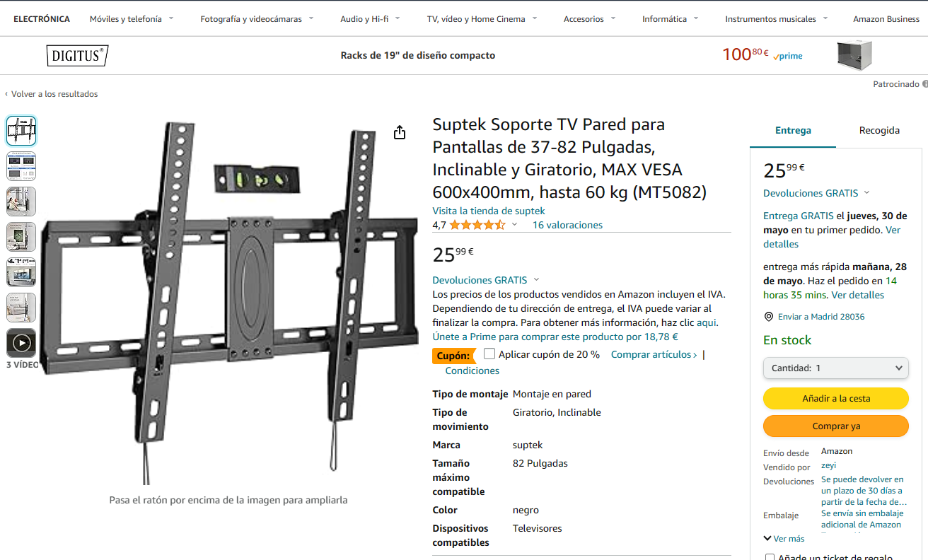Open the DIGITUS brand logo ad
The height and width of the screenshot is (560, 928).
[x=77, y=55]
